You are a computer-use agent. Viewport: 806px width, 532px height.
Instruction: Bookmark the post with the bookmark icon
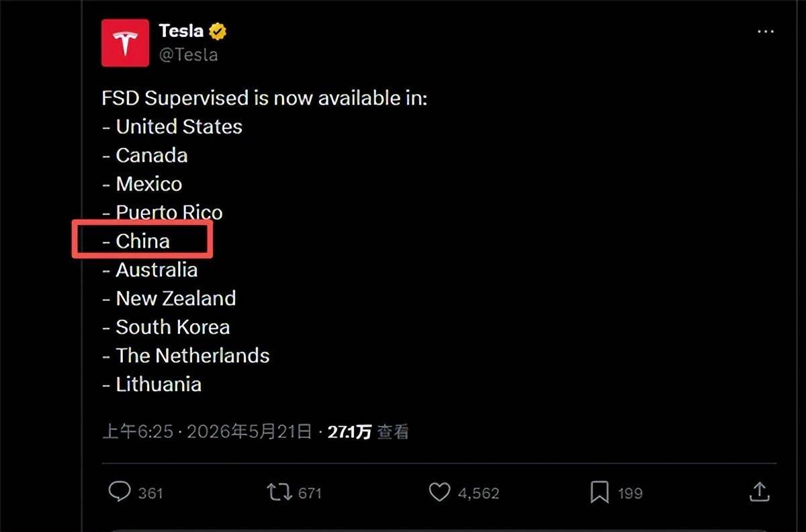599,492
